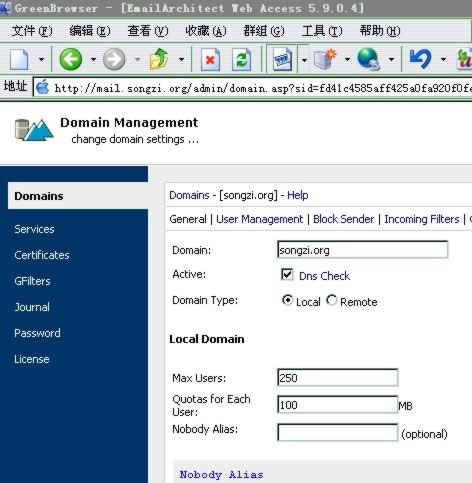This screenshot has height=483, width=472.
Task: Click the Quotas for Each User field
Action: pos(337,405)
